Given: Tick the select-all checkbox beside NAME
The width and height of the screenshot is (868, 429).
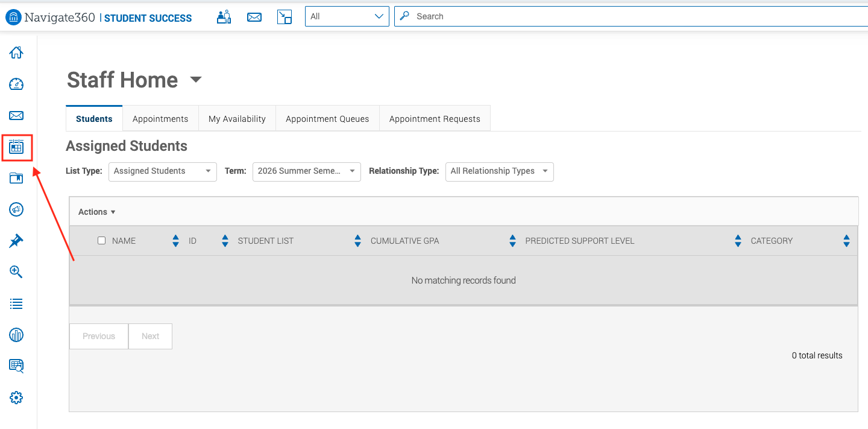Looking at the screenshot, I should [x=101, y=240].
